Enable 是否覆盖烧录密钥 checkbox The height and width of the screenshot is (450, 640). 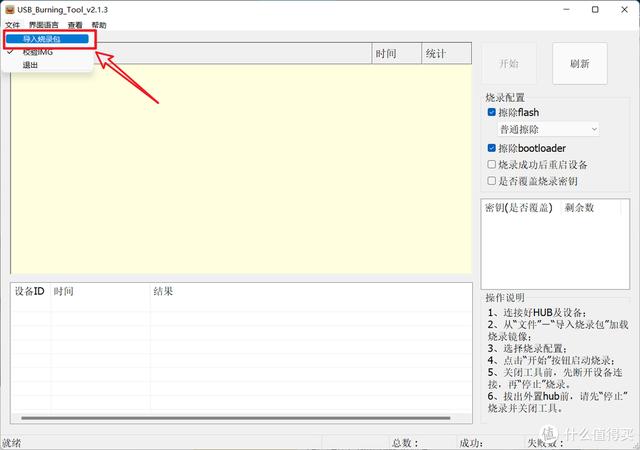pyautogui.click(x=492, y=180)
